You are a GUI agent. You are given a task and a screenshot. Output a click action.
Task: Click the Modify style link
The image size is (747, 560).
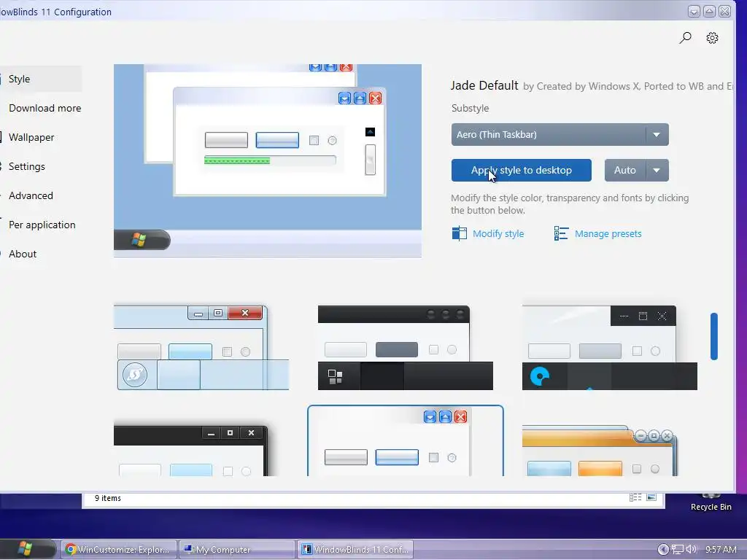tap(498, 233)
